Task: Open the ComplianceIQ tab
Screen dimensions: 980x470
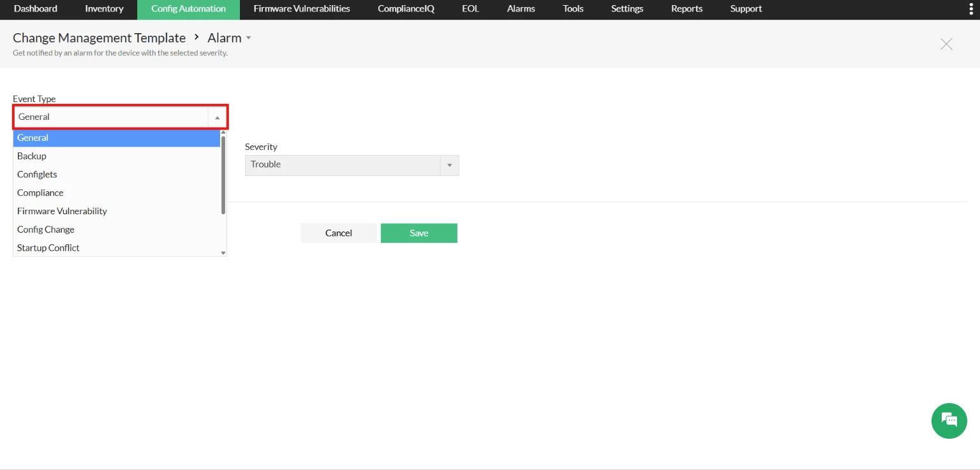Action: click(x=406, y=9)
